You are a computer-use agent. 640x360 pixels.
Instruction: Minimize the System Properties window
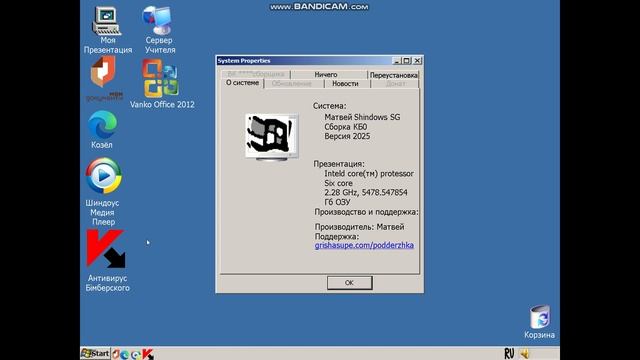[396, 61]
